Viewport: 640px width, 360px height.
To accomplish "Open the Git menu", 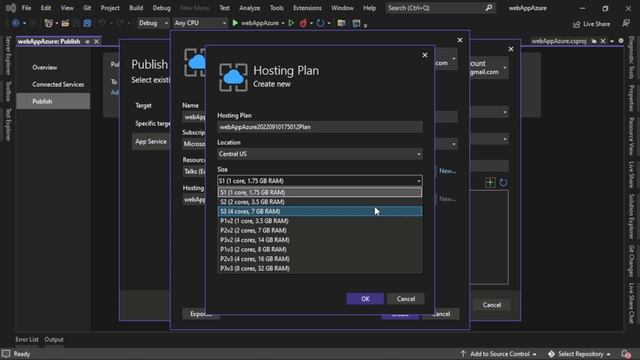I will (x=87, y=8).
